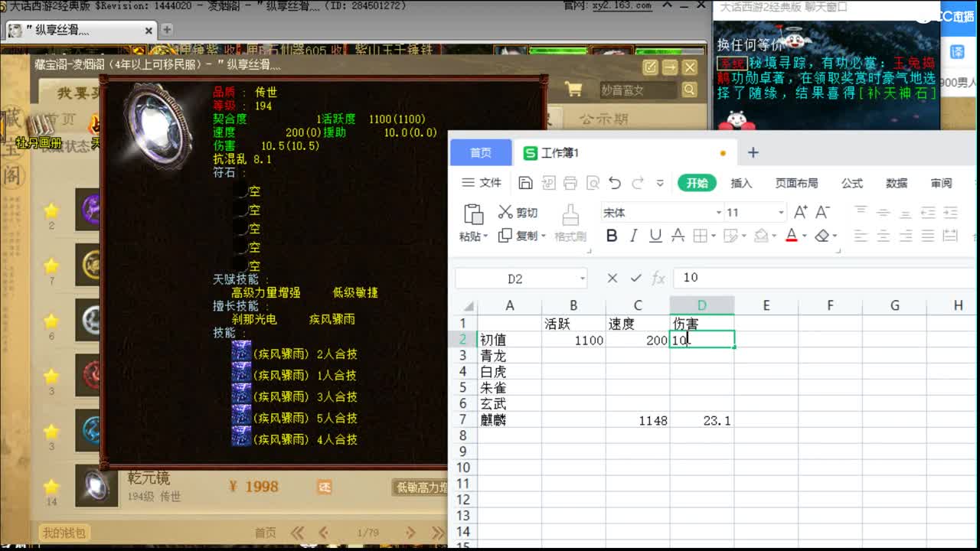This screenshot has width=980, height=551.
Task: Click the borders grid icon
Action: (698, 236)
